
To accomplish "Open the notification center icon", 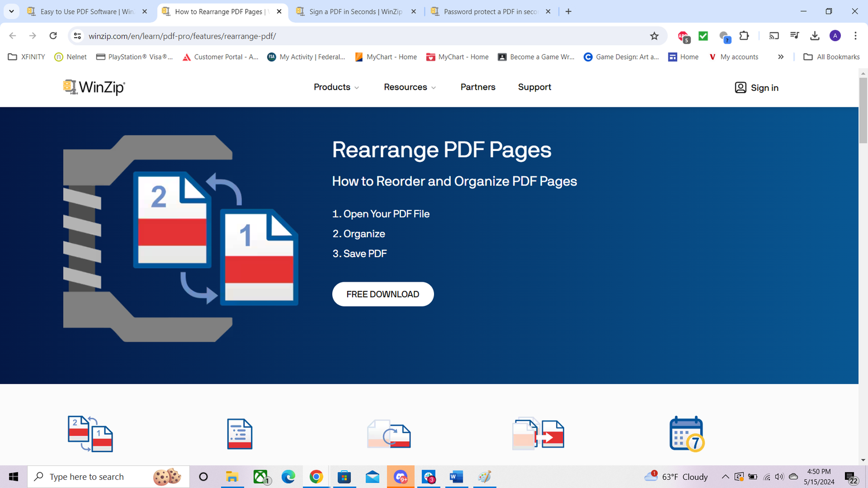I will [x=851, y=477].
